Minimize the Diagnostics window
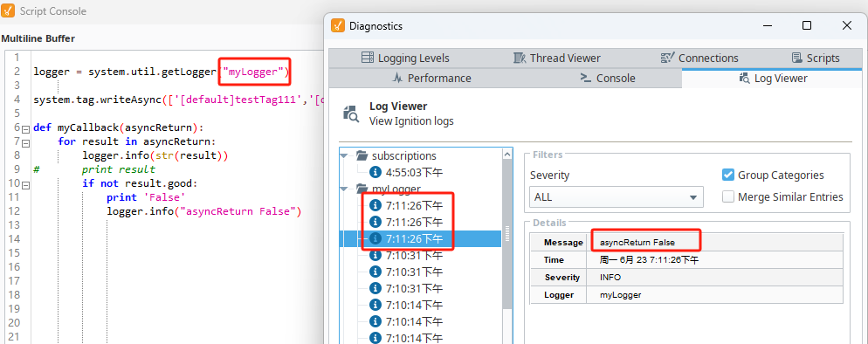868x344 pixels. (x=768, y=25)
